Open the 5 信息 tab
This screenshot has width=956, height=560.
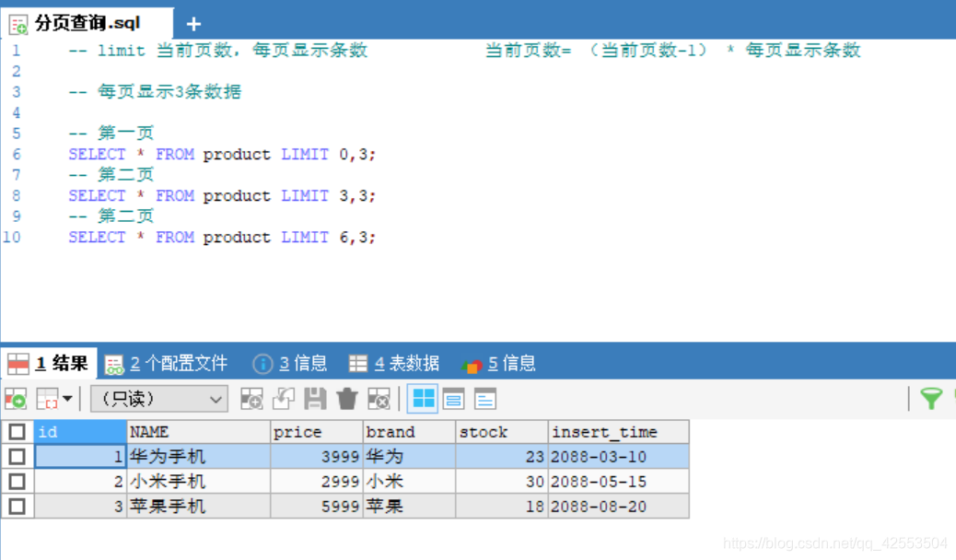[x=499, y=364]
